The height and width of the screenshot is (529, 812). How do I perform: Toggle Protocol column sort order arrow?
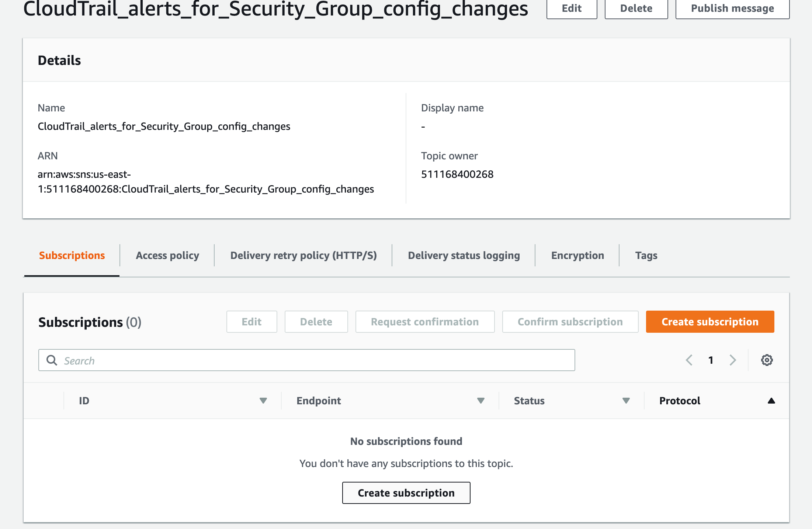771,401
